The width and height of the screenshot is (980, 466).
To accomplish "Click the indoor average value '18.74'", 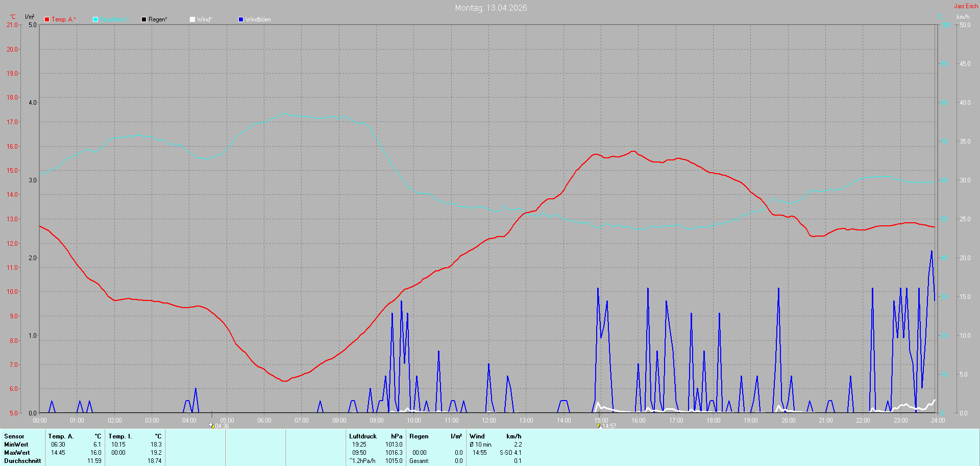I will click(155, 461).
